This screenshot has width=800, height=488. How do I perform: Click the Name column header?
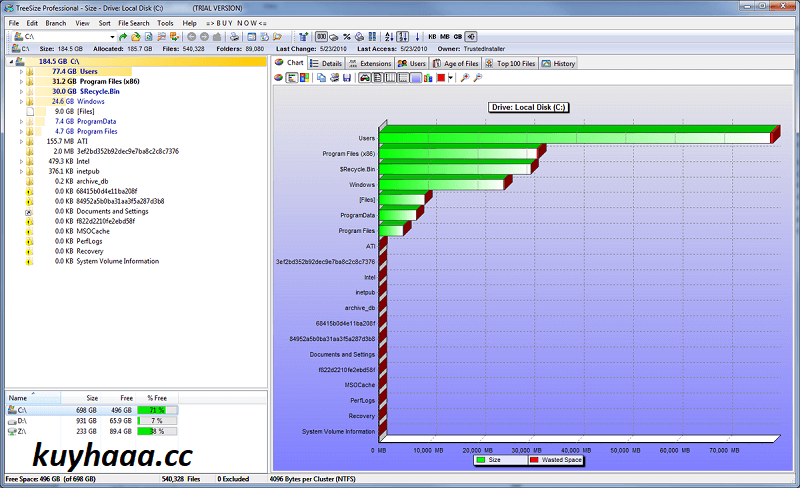point(33,398)
